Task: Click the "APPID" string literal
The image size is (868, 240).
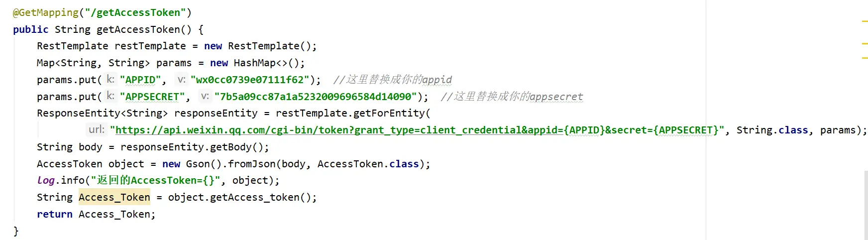Action: [140, 80]
